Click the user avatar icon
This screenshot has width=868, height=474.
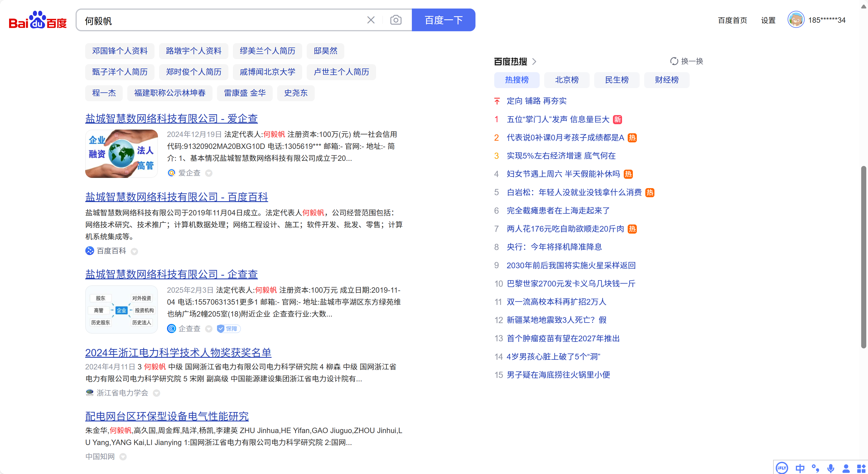click(x=796, y=20)
